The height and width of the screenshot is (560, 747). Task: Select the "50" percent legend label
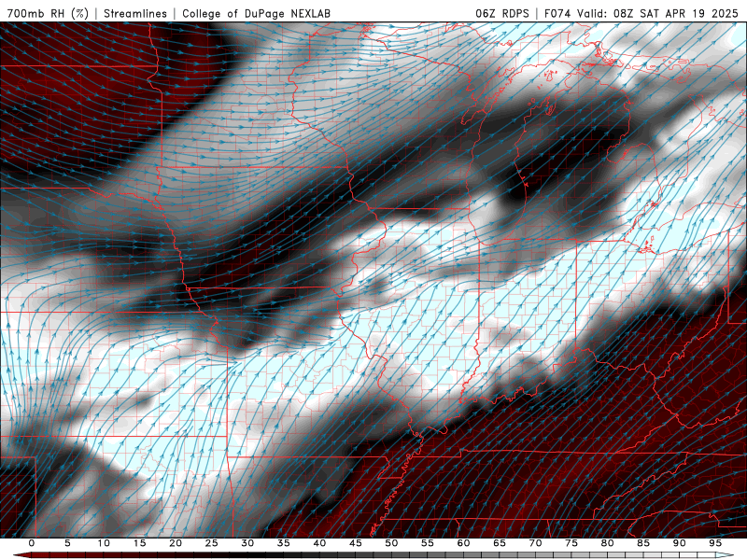(391, 543)
